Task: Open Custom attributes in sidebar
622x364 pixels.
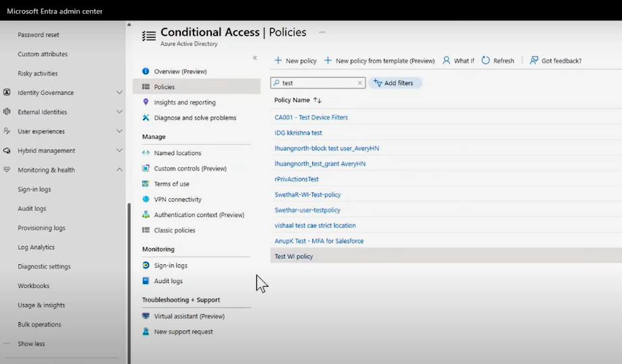Action: [43, 54]
